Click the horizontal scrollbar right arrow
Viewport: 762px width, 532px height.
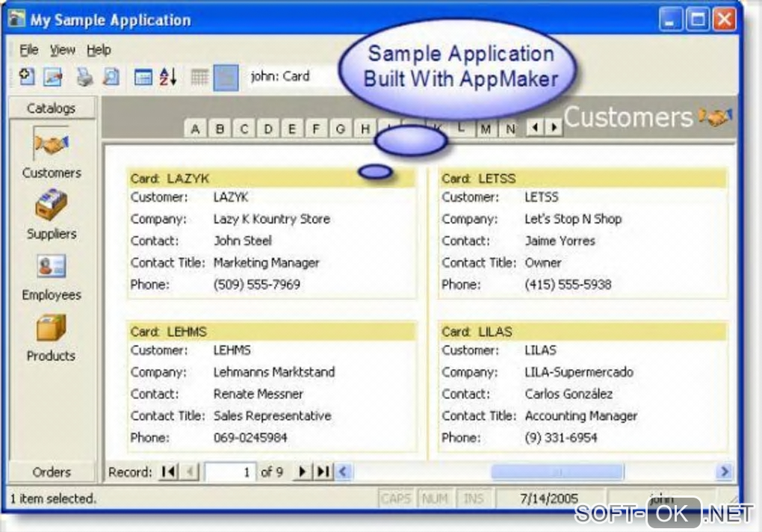[724, 471]
